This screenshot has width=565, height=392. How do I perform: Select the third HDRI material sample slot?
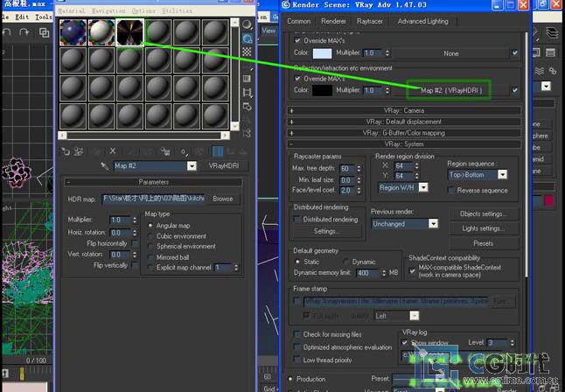point(129,33)
